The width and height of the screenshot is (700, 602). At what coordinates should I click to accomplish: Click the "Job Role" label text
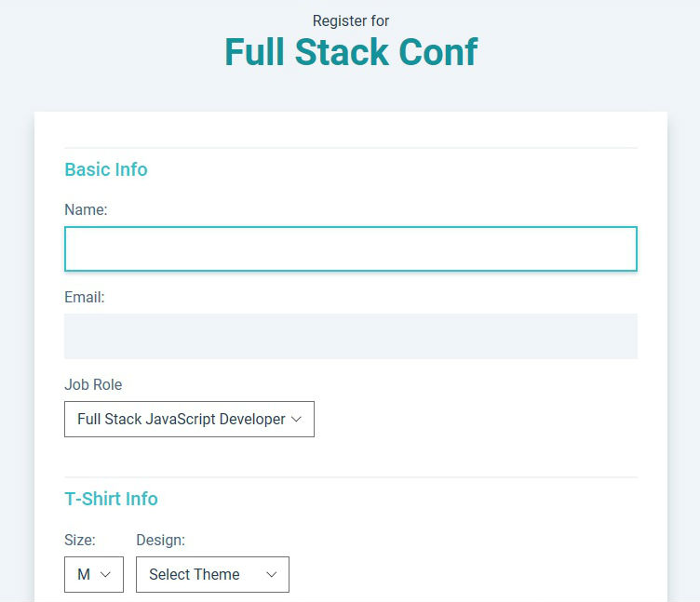coord(93,384)
